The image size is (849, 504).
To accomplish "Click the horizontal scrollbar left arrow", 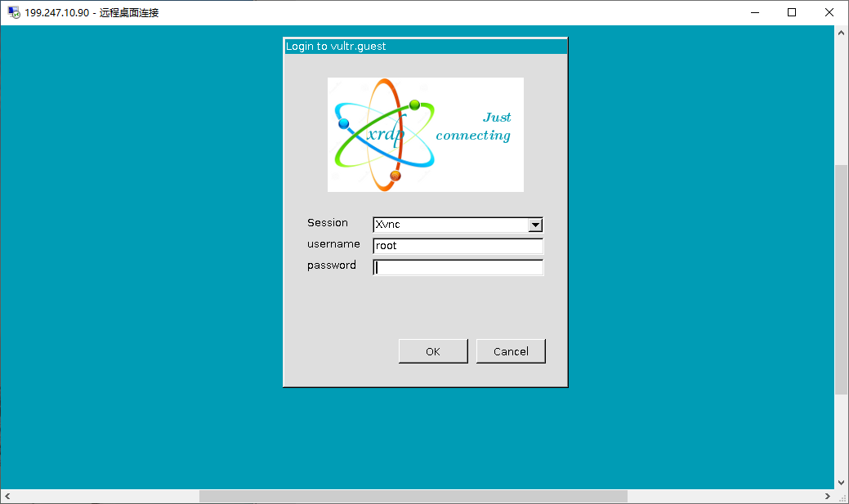I will click(x=7, y=496).
